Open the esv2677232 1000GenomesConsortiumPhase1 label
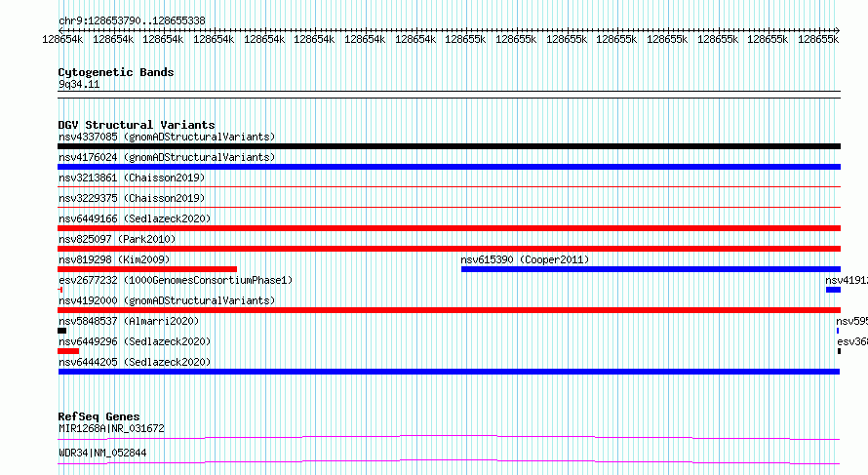Viewport: 868px width, 475px height. tap(176, 280)
